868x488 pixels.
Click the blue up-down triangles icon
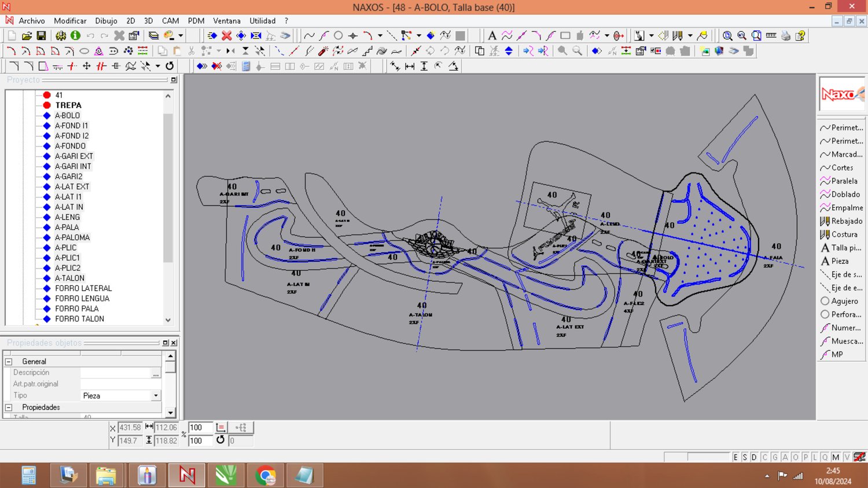click(x=509, y=51)
